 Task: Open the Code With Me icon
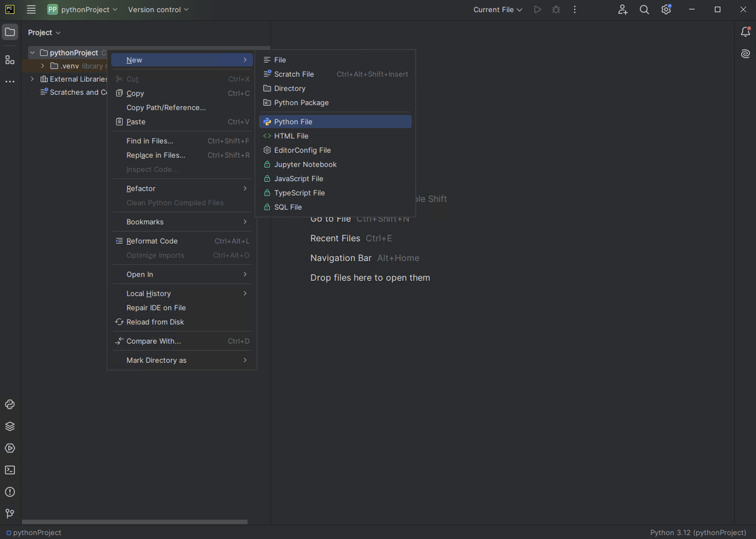(622, 10)
